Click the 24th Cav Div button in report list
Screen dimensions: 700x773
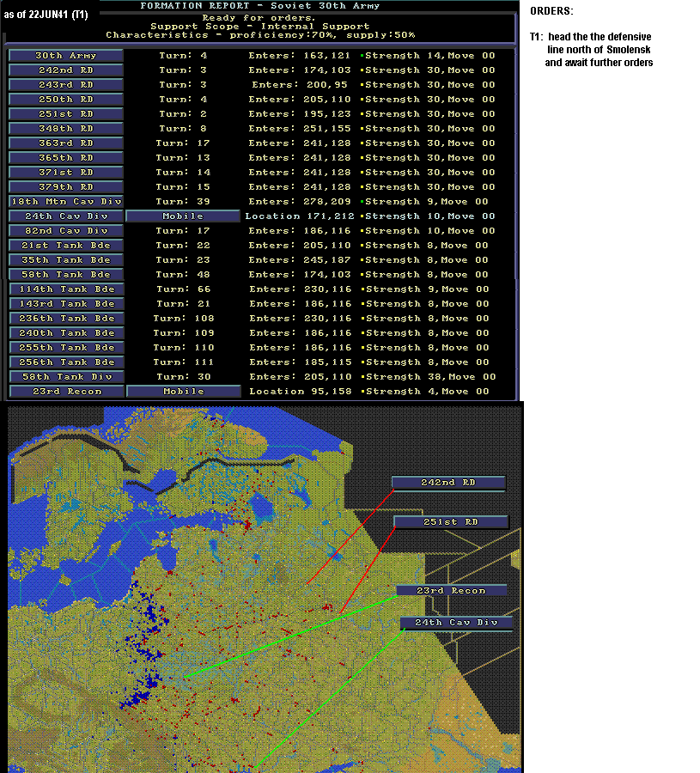point(65,216)
